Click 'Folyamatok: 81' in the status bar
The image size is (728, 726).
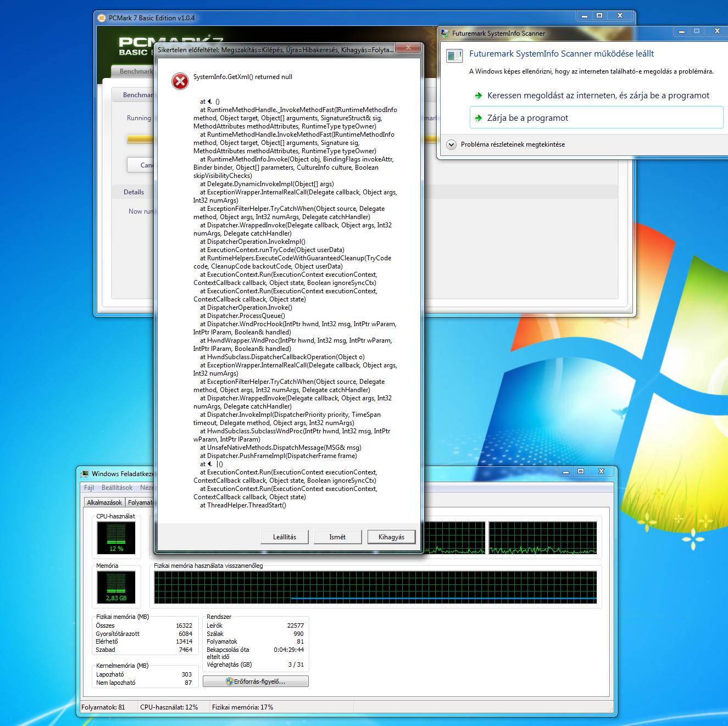[x=103, y=707]
